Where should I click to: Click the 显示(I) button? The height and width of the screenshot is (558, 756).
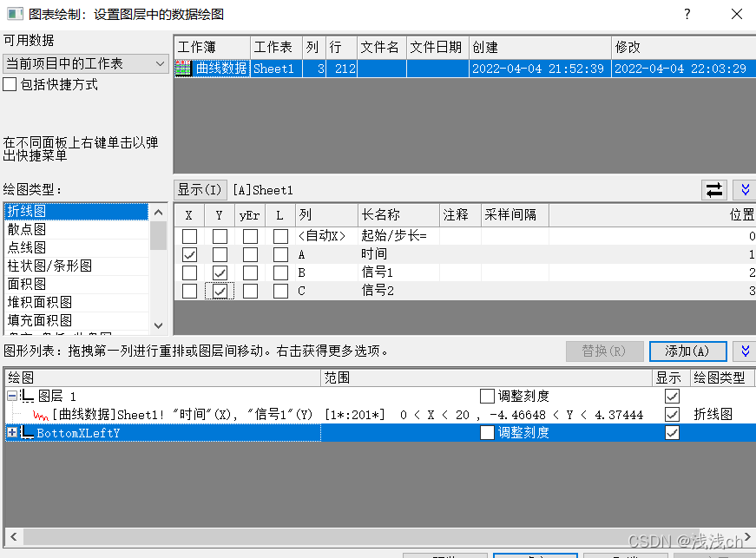200,190
